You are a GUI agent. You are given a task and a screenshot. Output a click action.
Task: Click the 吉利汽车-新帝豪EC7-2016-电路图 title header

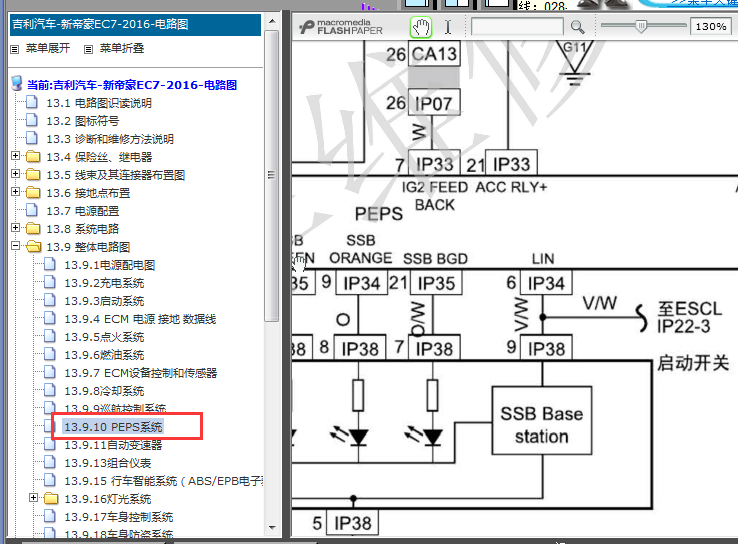[136, 24]
